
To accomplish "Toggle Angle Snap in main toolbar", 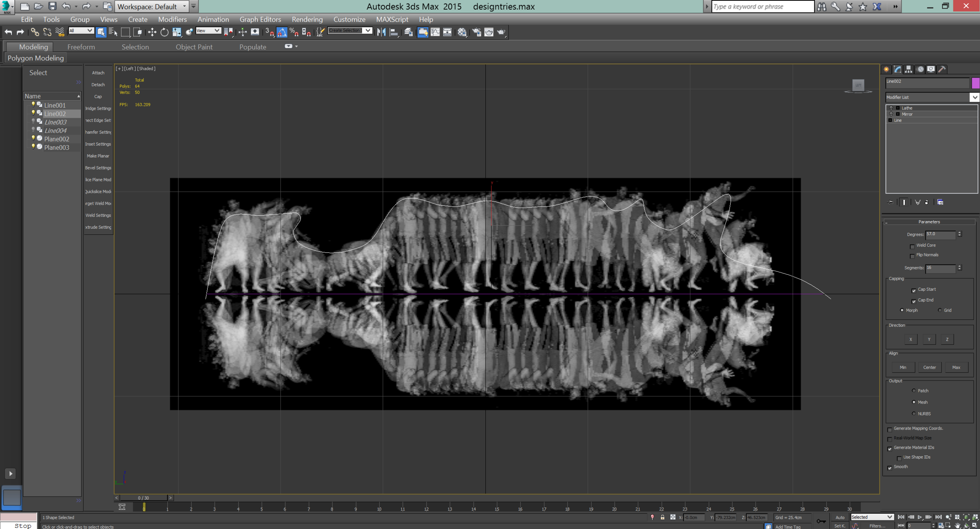I will click(282, 32).
